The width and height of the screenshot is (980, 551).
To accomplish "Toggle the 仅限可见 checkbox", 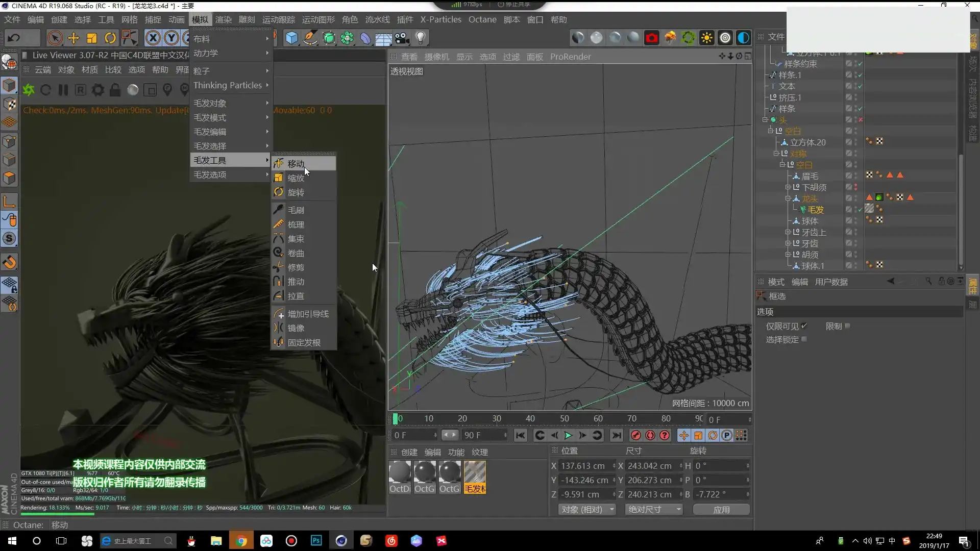I will (x=804, y=326).
